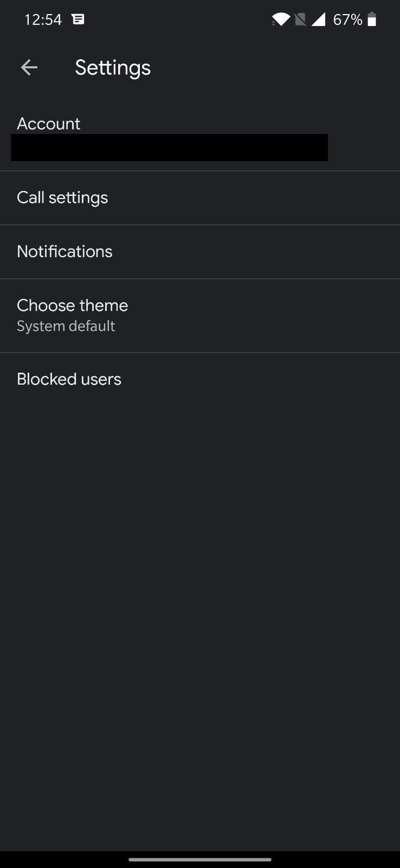Tap the message notification icon in status bar
The height and width of the screenshot is (868, 400).
[x=78, y=20]
